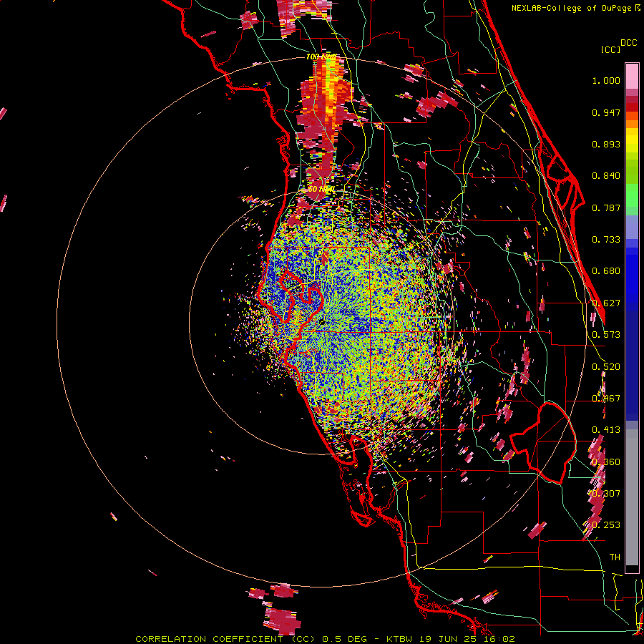Select the 1.000 value on the color scale

tap(606, 80)
